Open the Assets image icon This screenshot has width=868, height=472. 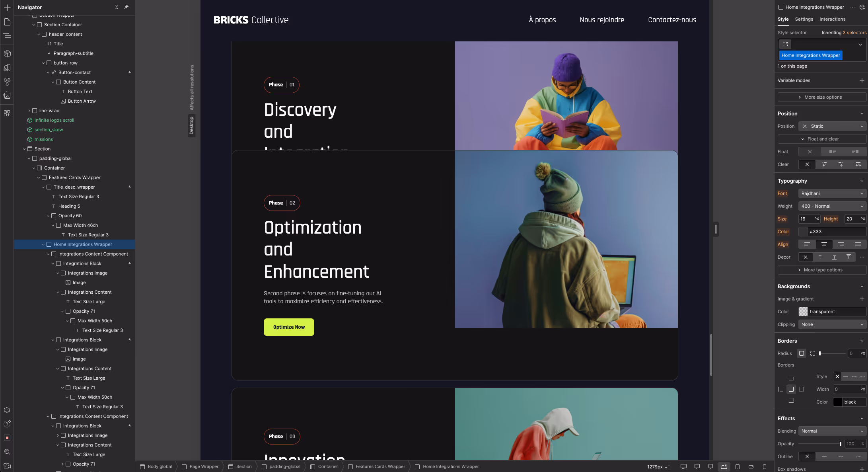tap(7, 96)
